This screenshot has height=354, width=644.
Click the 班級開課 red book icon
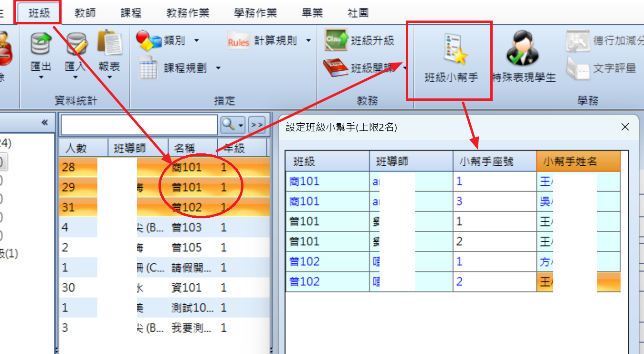(x=336, y=68)
